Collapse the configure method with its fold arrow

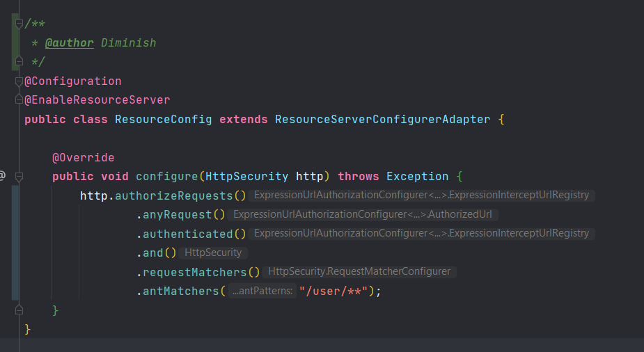click(19, 177)
